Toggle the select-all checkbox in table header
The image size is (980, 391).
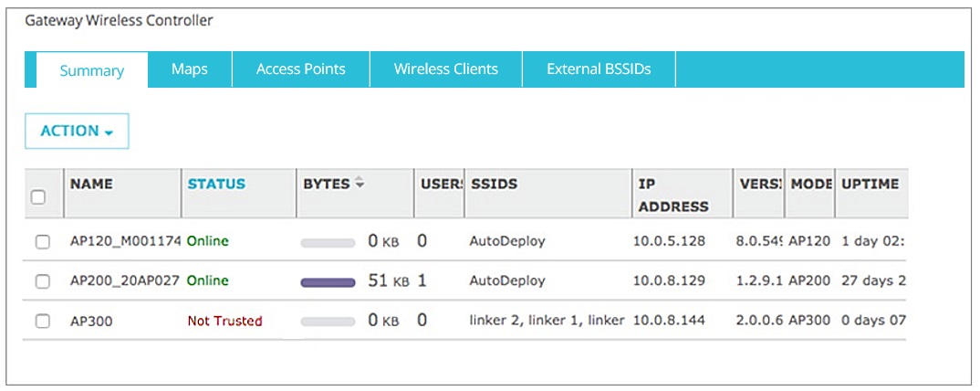click(38, 196)
